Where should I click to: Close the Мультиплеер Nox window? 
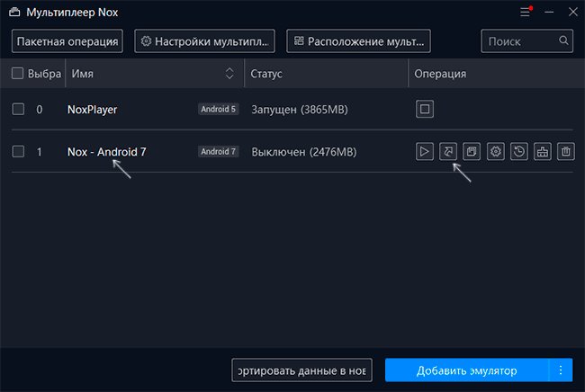(x=573, y=12)
